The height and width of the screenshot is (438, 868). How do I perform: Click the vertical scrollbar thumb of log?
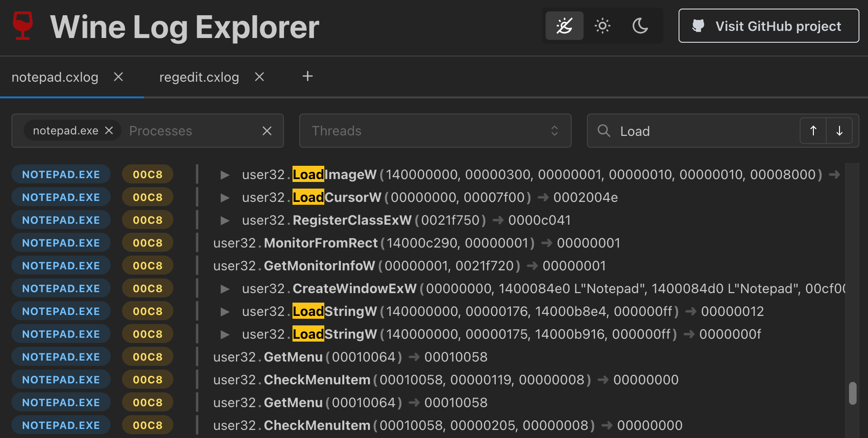coord(853,393)
